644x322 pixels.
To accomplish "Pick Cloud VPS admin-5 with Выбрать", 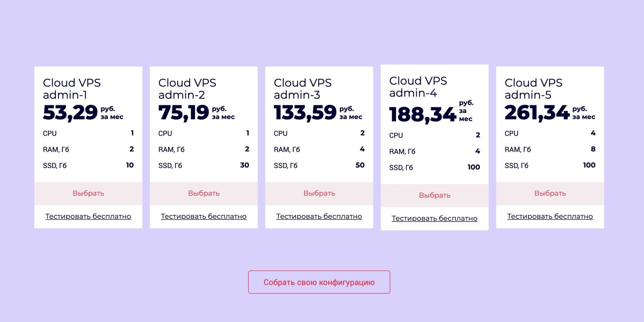I will (550, 193).
